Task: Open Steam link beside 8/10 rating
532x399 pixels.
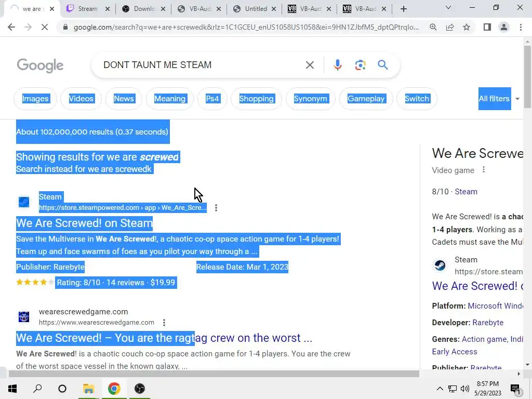Action: [x=466, y=192]
